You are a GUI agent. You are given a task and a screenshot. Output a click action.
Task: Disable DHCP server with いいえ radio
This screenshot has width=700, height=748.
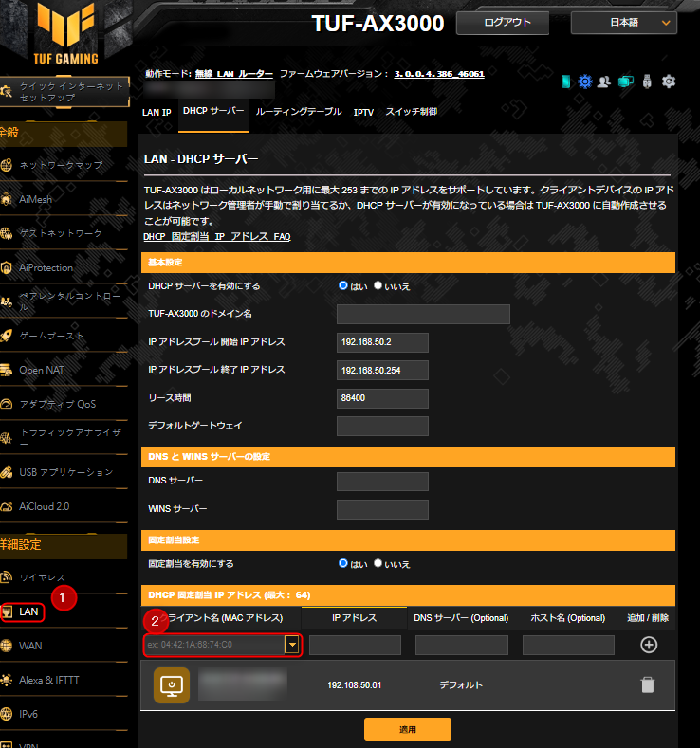[x=378, y=285]
